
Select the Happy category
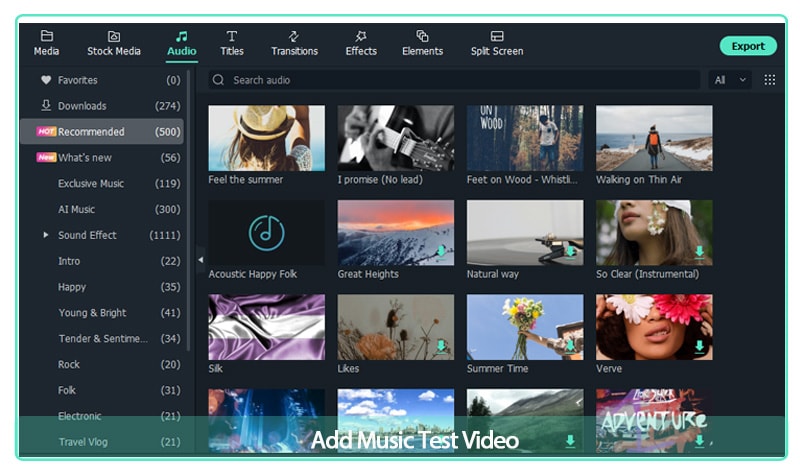click(x=102, y=287)
